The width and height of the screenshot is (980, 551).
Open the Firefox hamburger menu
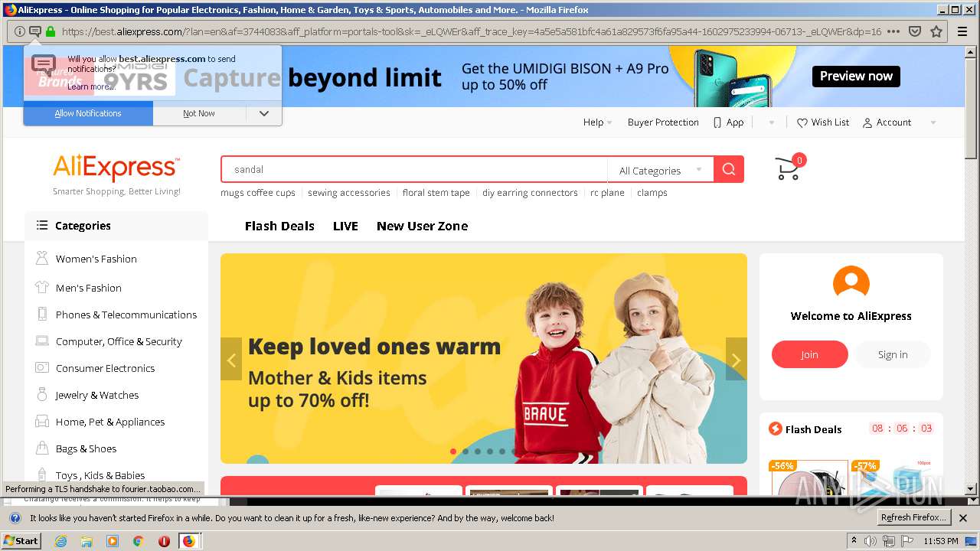[963, 31]
